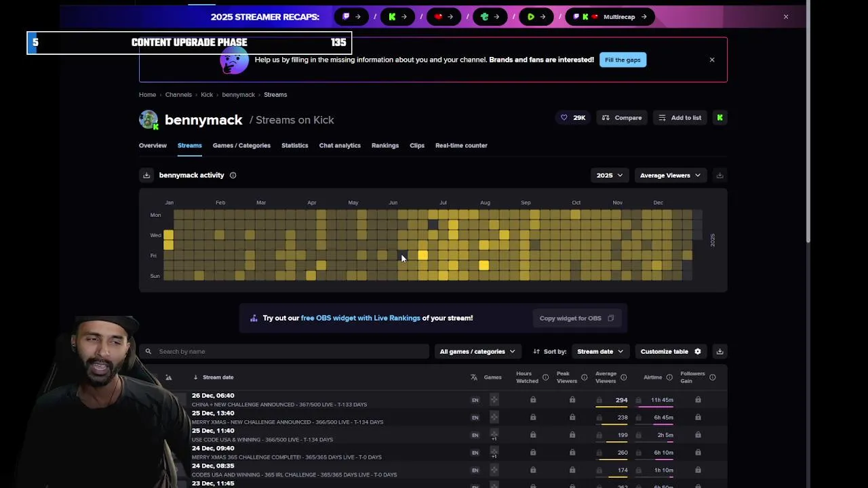Open the free OBS widget with Live Rankings link
The height and width of the screenshot is (488, 868).
(361, 318)
